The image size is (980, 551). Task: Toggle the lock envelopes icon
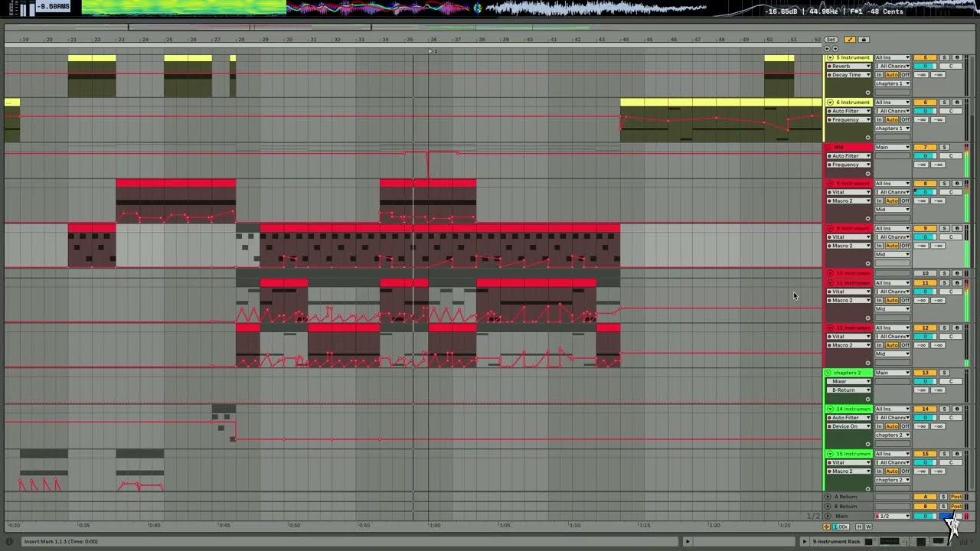pyautogui.click(x=864, y=39)
